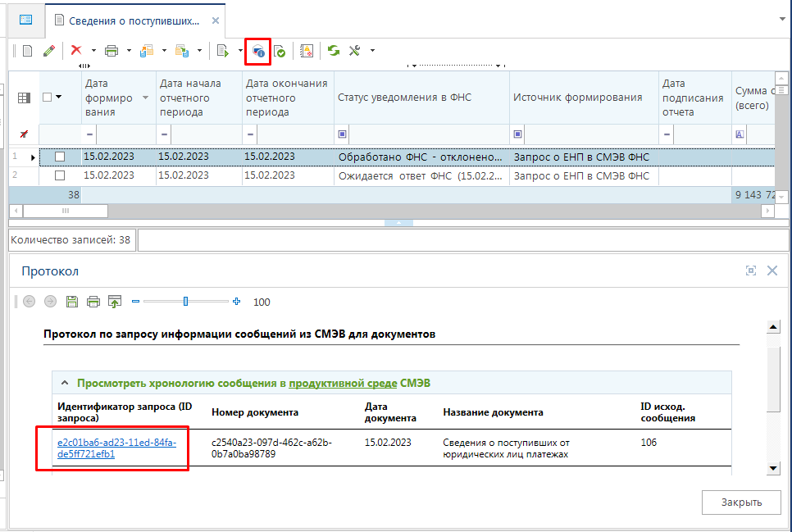Zoom out the protocol with the minus icon
Screen dimensions: 792x532
point(135,301)
